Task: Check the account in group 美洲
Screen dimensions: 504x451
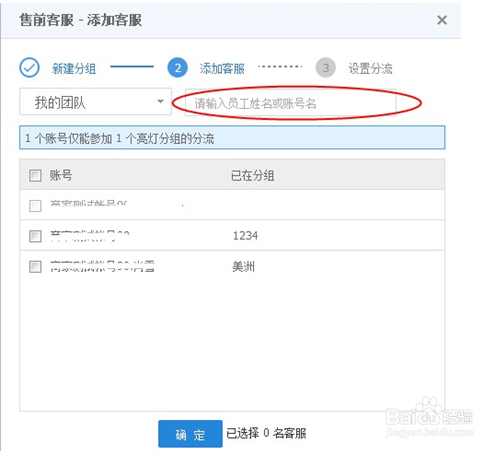Action: [35, 267]
